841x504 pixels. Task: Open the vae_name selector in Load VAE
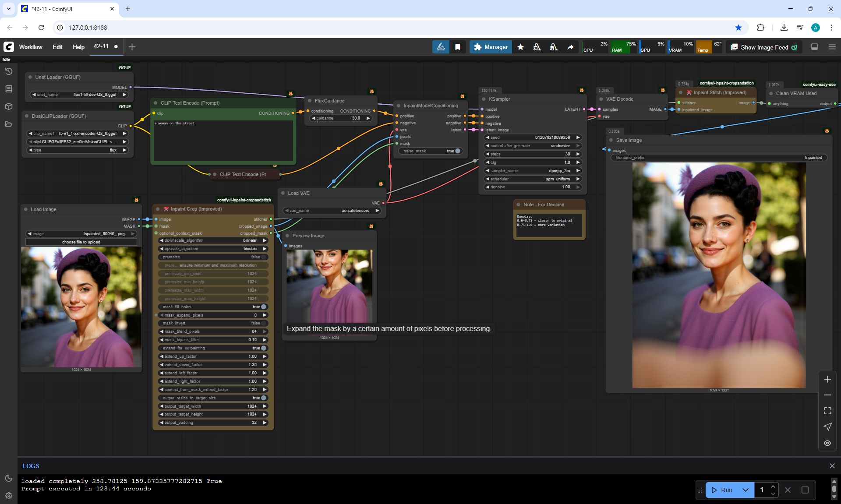pos(332,211)
